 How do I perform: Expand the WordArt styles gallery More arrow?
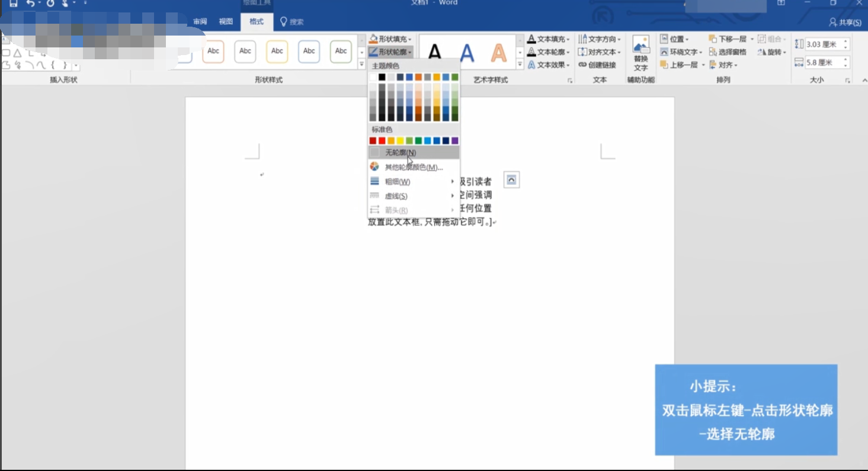point(520,64)
